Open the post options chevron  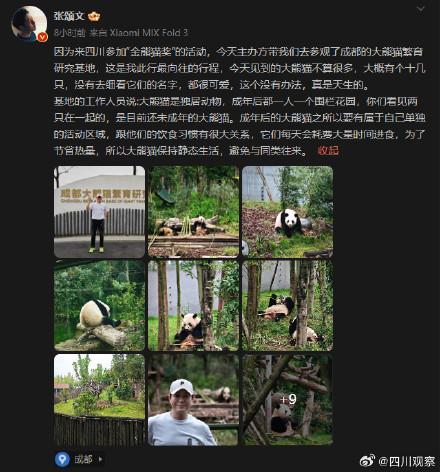tap(421, 8)
